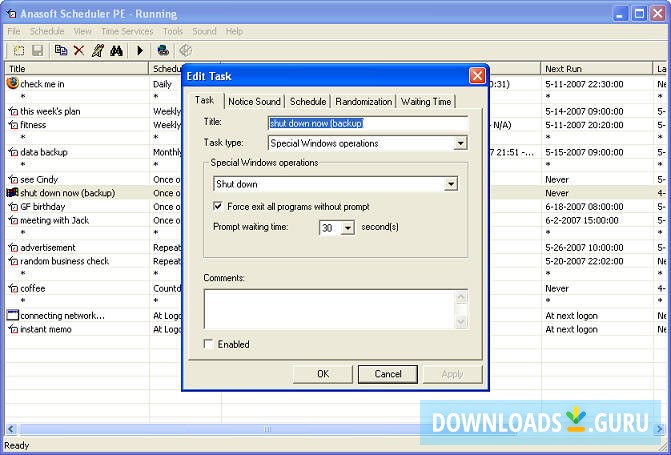Open the Randomization tab
This screenshot has height=455, width=671.
[x=364, y=102]
